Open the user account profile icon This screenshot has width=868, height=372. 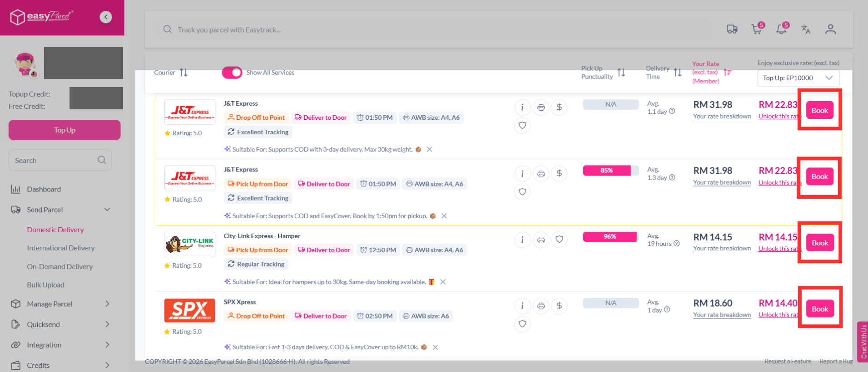pyautogui.click(x=830, y=29)
